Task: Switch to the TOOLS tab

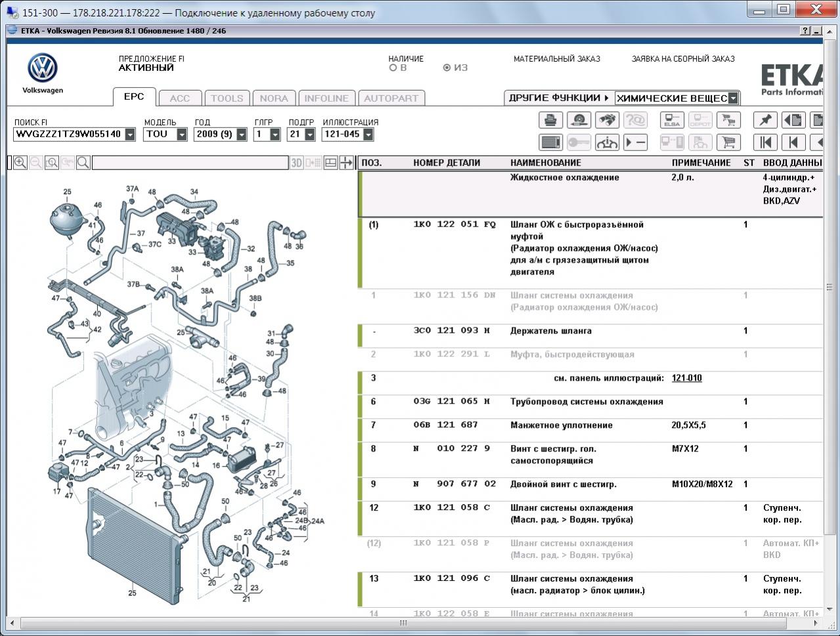Action: click(x=227, y=98)
